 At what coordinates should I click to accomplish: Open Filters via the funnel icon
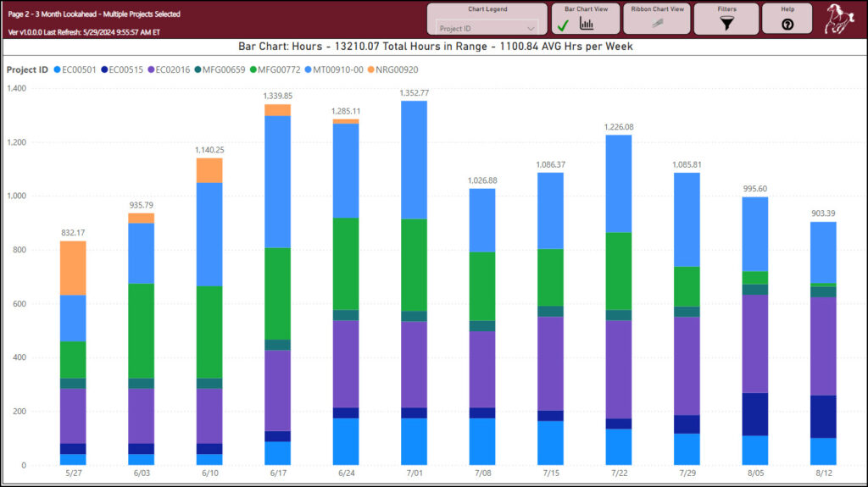(726, 25)
